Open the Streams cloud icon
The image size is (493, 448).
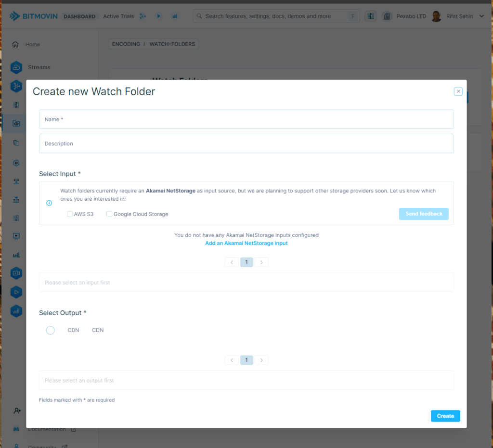tap(16, 67)
